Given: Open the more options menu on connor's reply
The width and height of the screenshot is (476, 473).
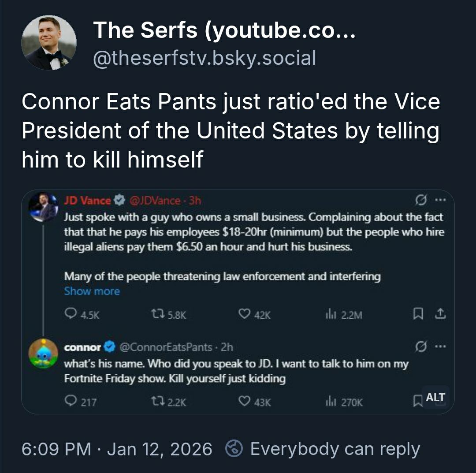Looking at the screenshot, I should (439, 347).
